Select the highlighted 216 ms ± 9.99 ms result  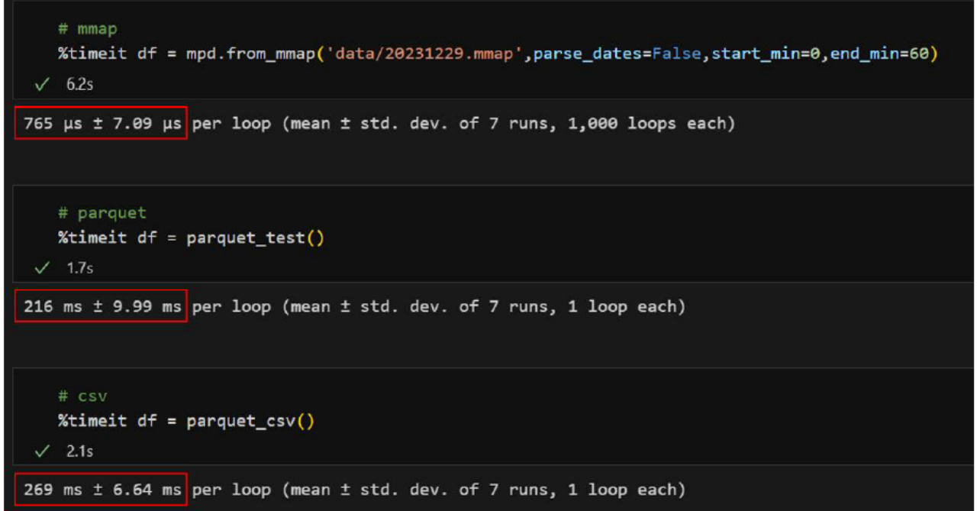[x=101, y=307]
